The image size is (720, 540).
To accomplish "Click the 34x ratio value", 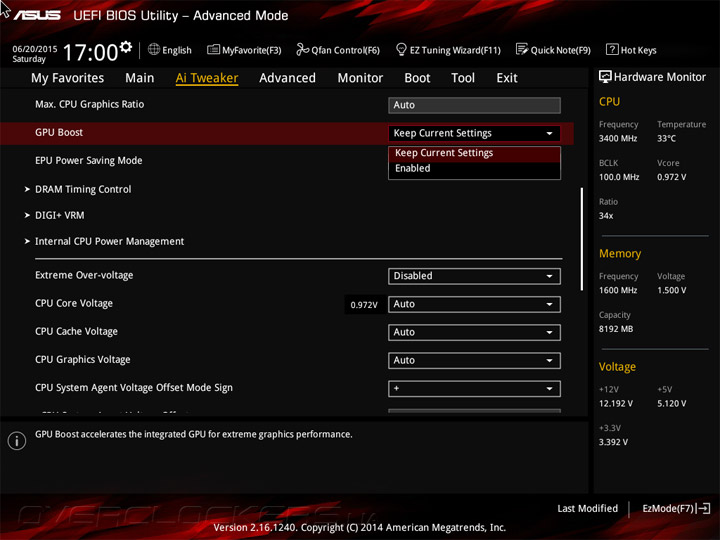I will click(x=606, y=216).
